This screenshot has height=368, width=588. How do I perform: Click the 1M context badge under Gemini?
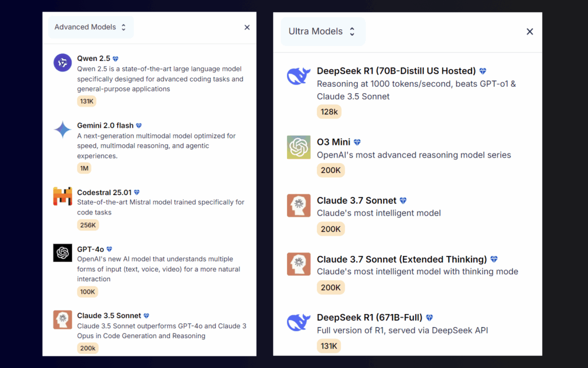click(x=84, y=168)
